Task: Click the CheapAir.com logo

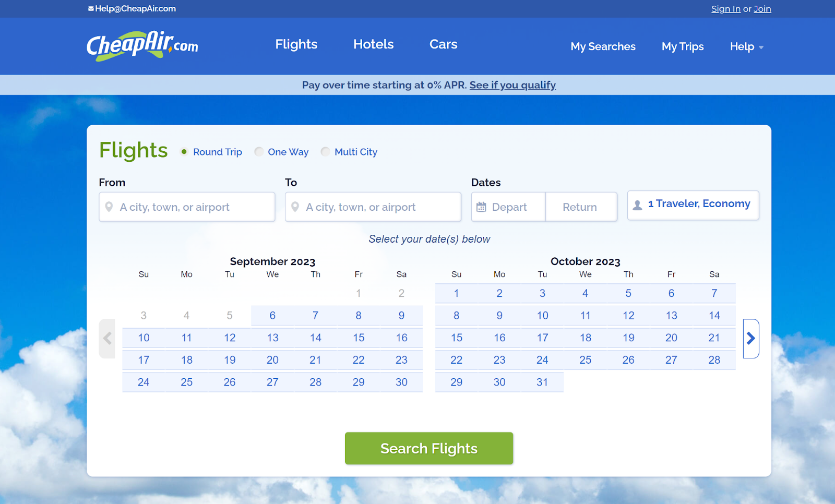Action: tap(142, 46)
